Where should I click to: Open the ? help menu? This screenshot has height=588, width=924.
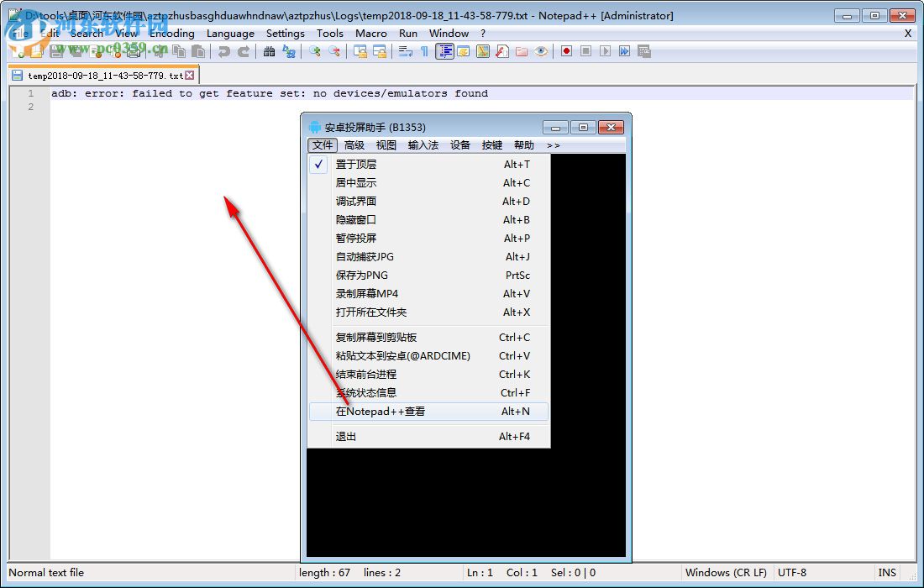coord(483,34)
